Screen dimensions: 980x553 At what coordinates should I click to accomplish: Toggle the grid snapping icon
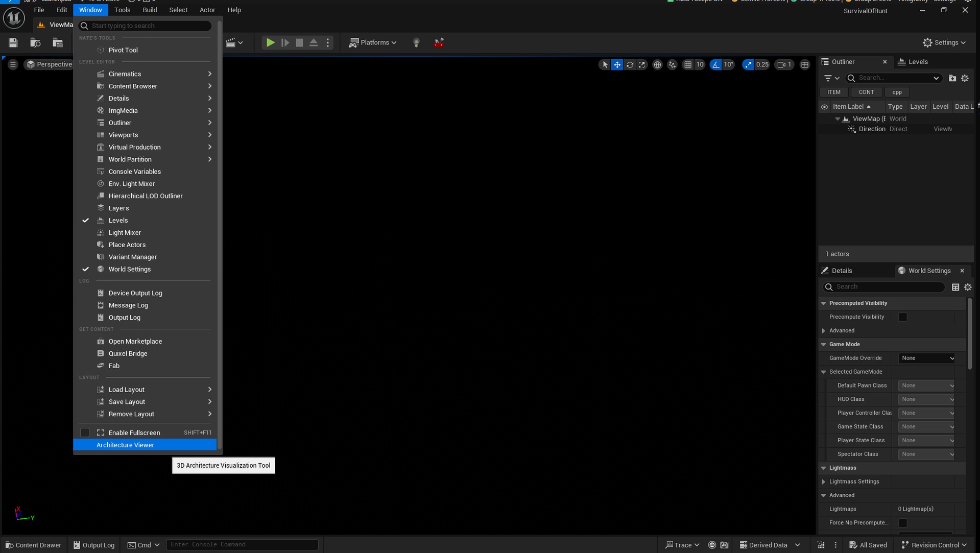(x=688, y=65)
